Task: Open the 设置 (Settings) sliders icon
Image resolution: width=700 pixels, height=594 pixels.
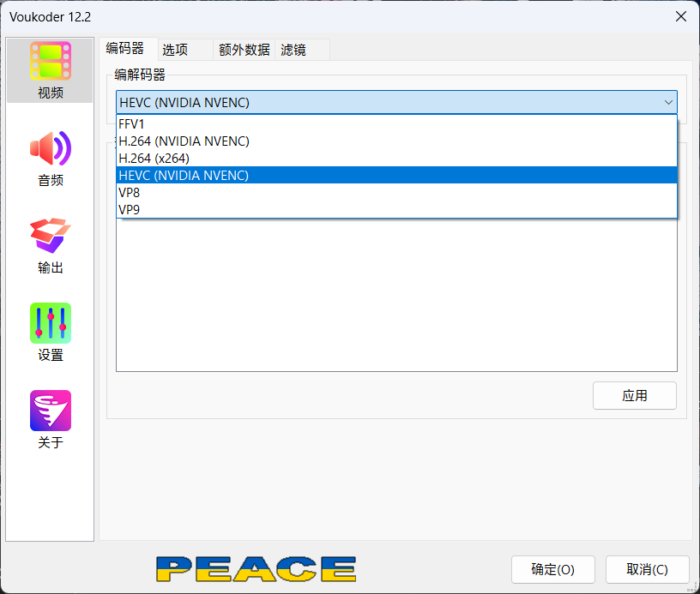Action: pyautogui.click(x=51, y=324)
